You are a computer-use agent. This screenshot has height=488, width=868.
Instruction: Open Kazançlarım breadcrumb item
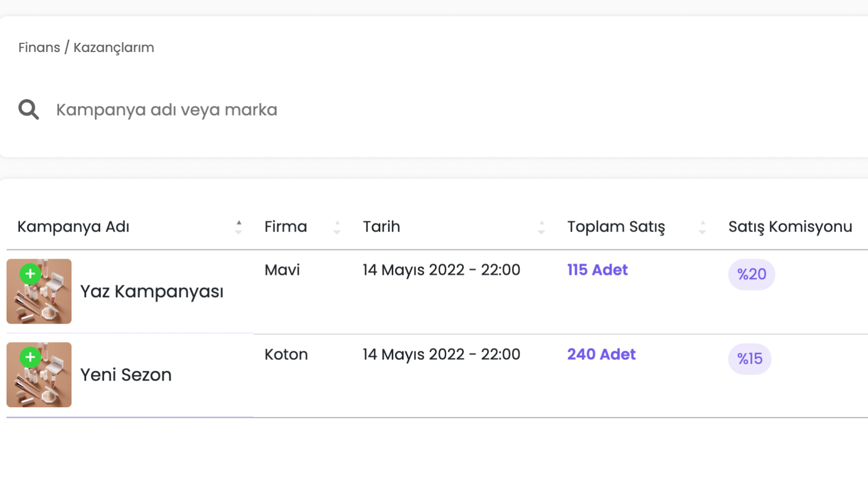point(114,48)
